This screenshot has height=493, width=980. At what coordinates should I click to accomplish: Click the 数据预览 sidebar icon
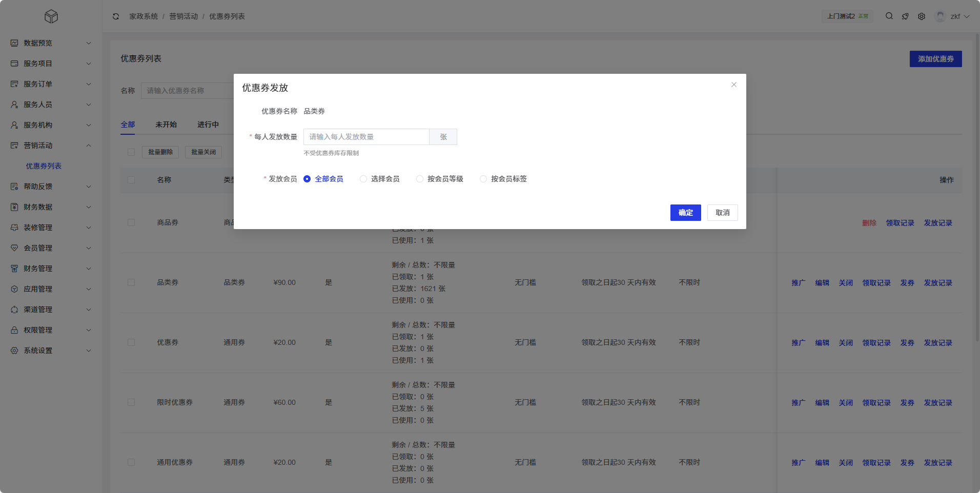(x=14, y=43)
